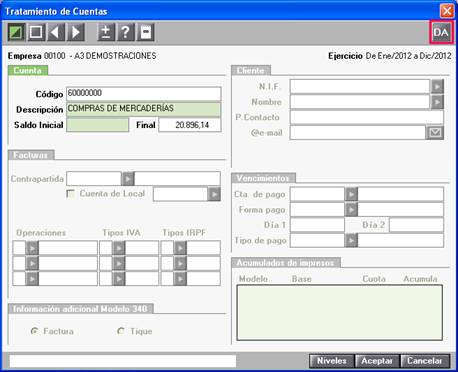Open third Operaciones row arrow

[x=32, y=278]
